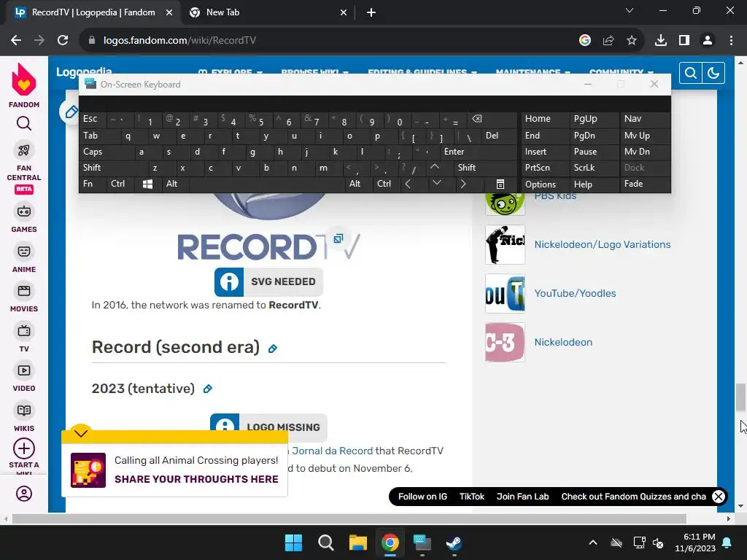Click the up arrow key on keyboard
The width and height of the screenshot is (747, 560).
coord(435,167)
